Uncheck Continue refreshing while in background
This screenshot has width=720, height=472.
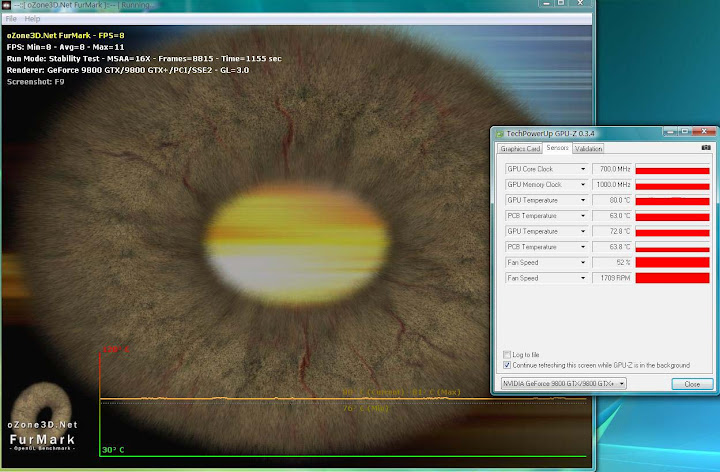509,365
